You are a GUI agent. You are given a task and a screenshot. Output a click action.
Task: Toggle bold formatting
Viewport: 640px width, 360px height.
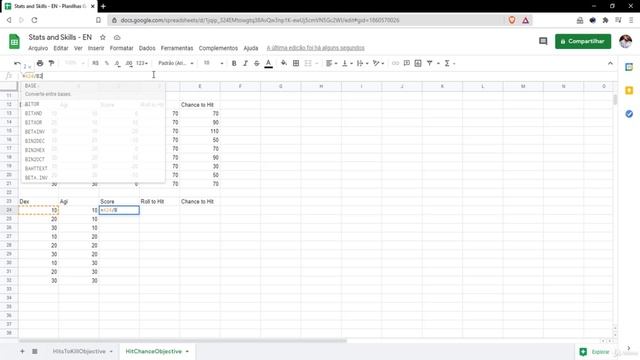(234, 63)
